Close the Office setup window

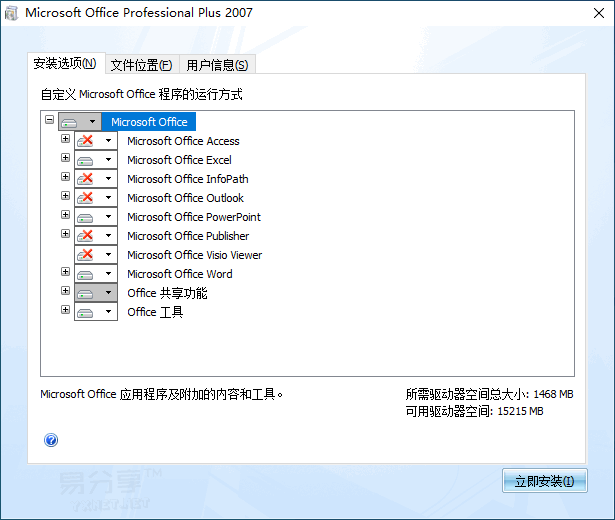[599, 13]
